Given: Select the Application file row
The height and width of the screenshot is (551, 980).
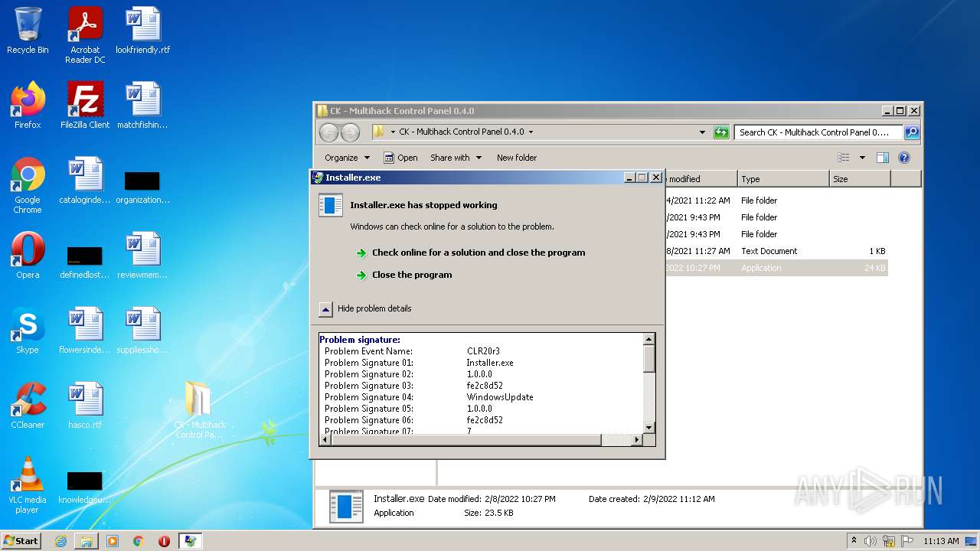Looking at the screenshot, I should pos(776,268).
